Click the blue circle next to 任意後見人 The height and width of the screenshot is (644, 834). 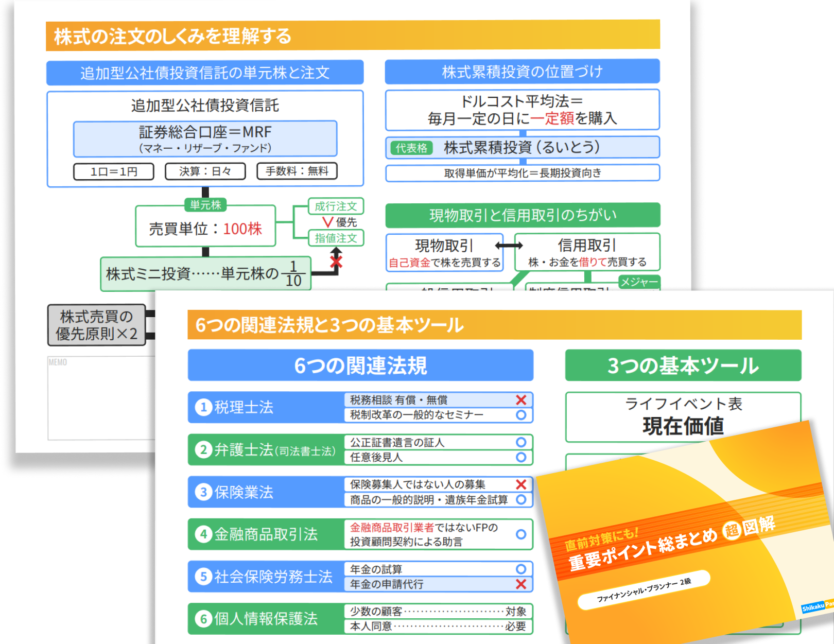[521, 457]
